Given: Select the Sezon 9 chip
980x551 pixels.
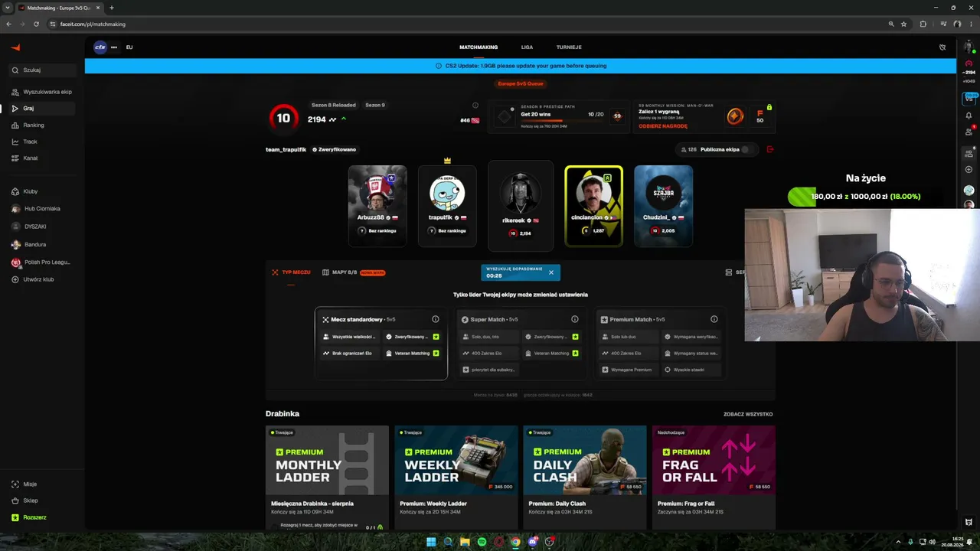Looking at the screenshot, I should (375, 105).
